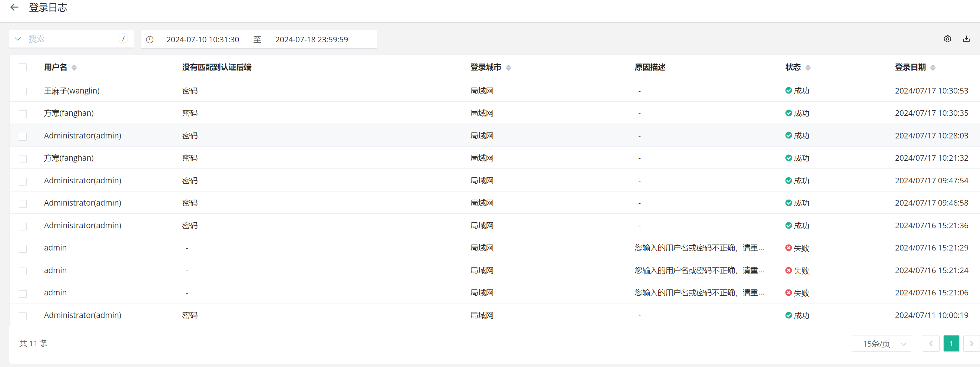This screenshot has height=367, width=980.
Task: Click the previous page arrow button
Action: coord(931,344)
